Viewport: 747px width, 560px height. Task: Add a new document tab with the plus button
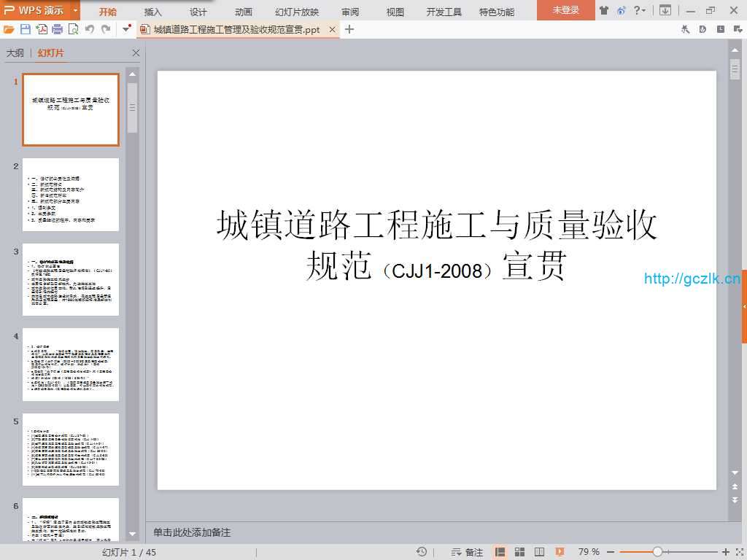point(349,29)
